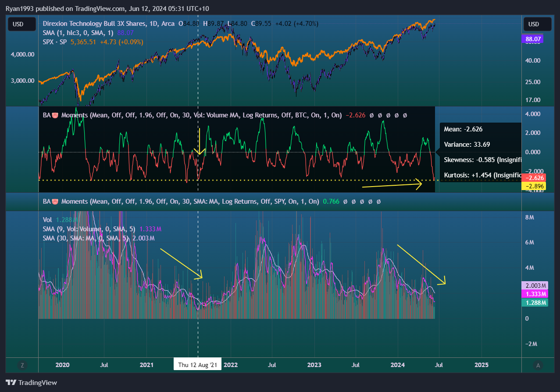Click the 8M volume axis label
This screenshot has width=560, height=392.
coord(529,217)
